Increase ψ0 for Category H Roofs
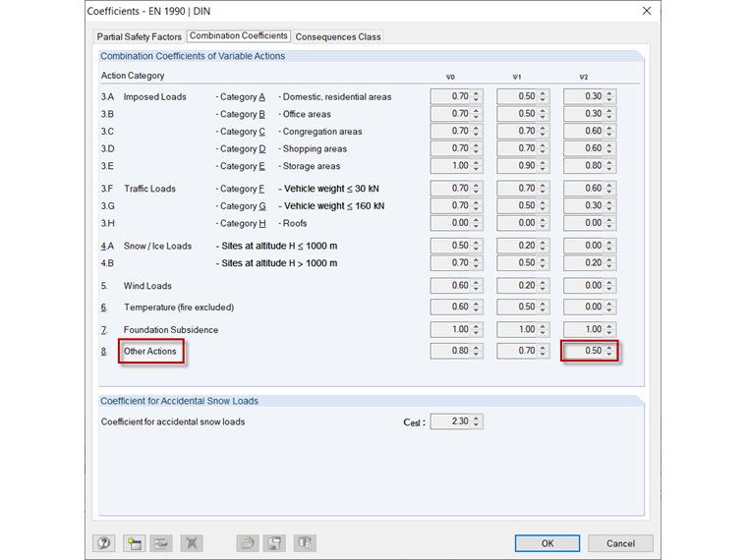The height and width of the screenshot is (560, 747). [x=476, y=219]
